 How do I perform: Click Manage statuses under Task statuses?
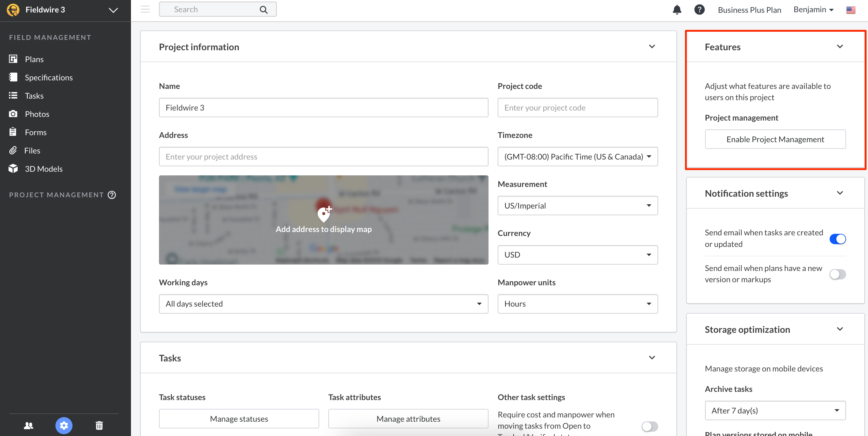[x=239, y=418]
